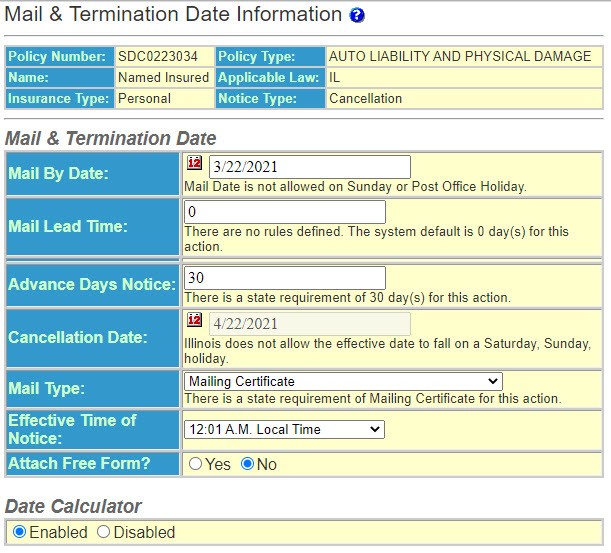Click the Mail By Date text field
The height and width of the screenshot is (553, 611).
[x=310, y=167]
